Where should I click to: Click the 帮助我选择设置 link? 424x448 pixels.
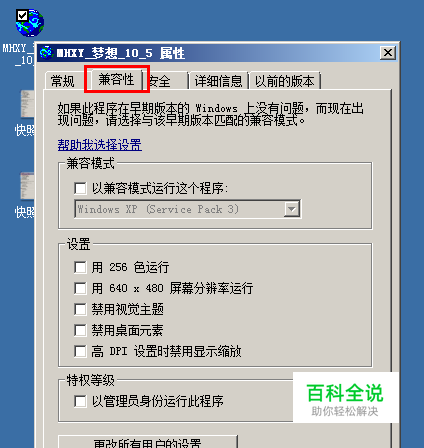(x=100, y=145)
